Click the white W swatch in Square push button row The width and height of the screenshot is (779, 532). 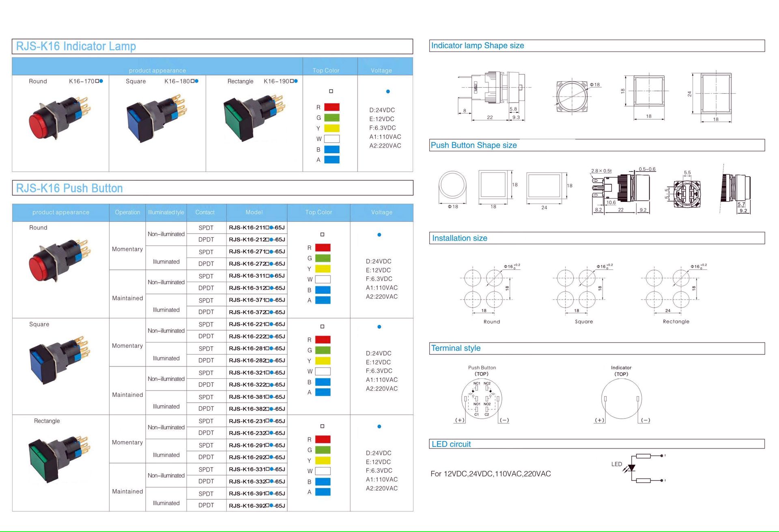[323, 371]
